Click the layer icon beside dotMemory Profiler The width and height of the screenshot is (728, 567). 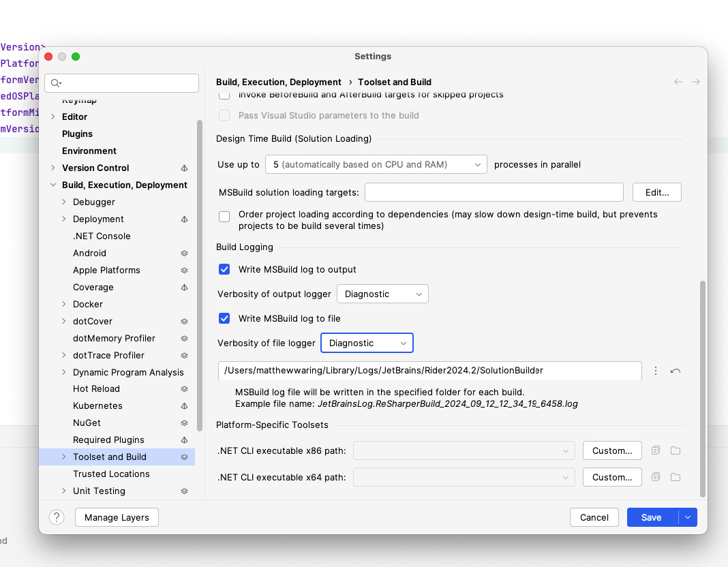pos(184,339)
